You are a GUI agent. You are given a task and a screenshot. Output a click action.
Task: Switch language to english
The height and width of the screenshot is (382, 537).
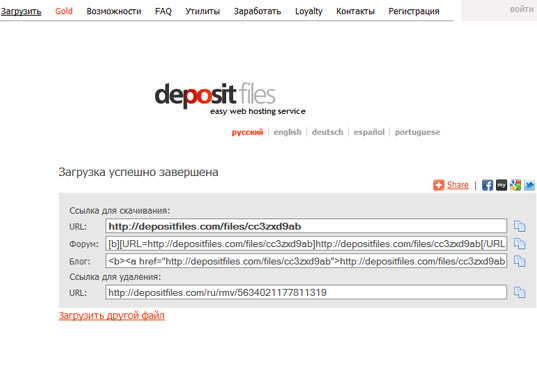tap(287, 132)
